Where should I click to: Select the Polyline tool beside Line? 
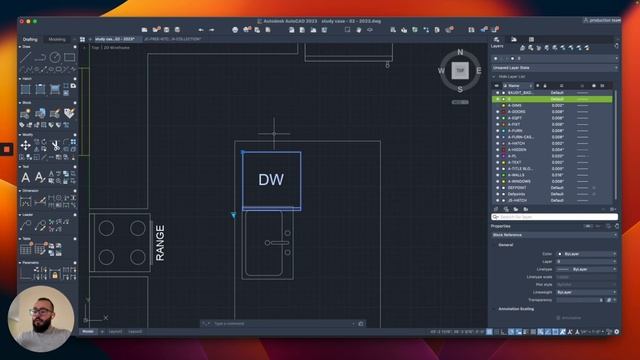coord(40,57)
